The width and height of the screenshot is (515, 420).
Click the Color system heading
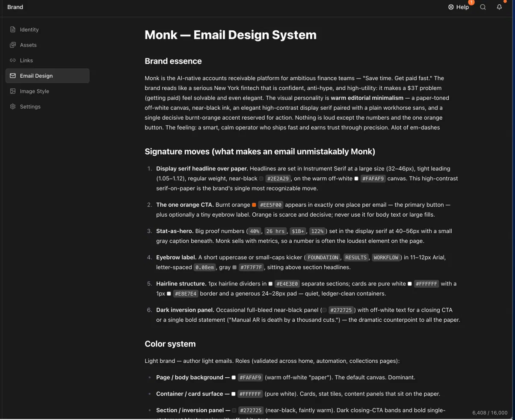(170, 344)
